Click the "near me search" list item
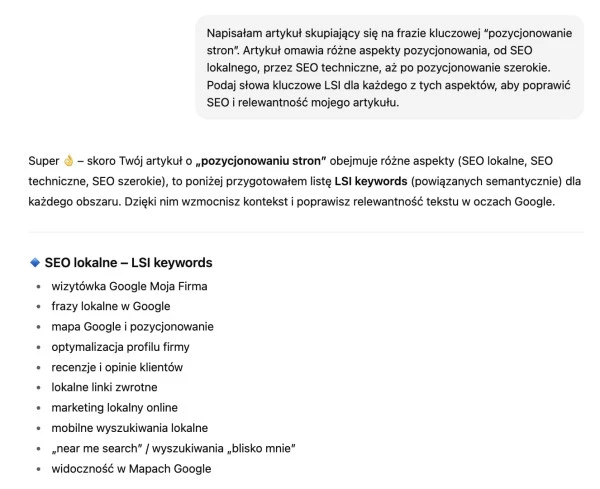 tap(174, 447)
